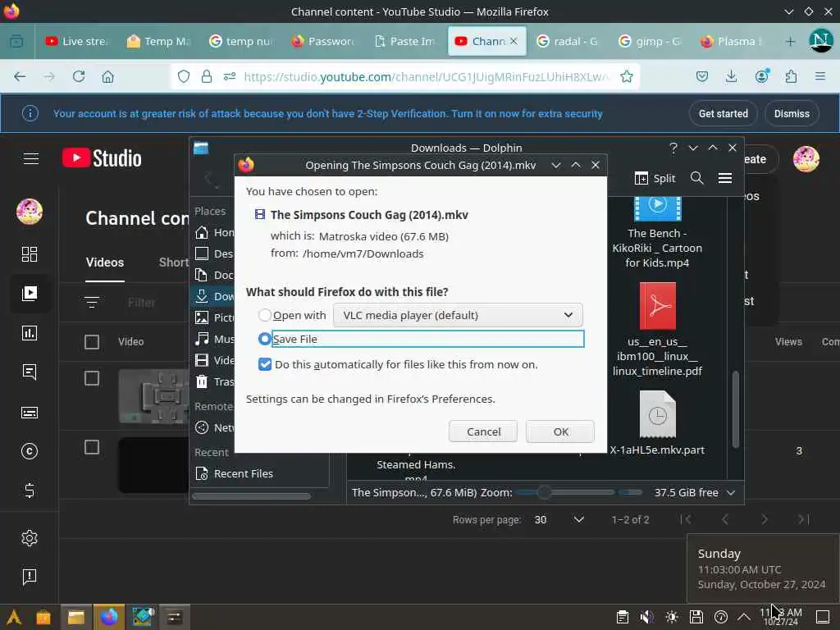This screenshot has width=840, height=630.
Task: Open YouTube Studio hamburger menu
Action: click(31, 158)
